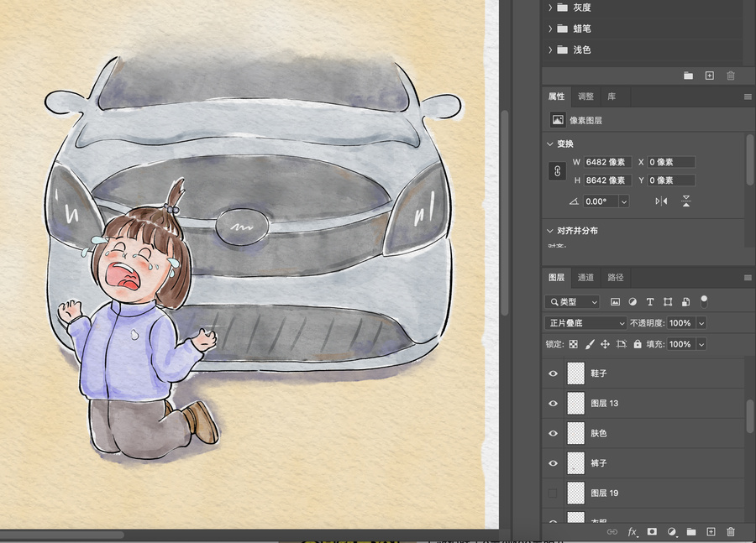Click the 不透明度 value field
This screenshot has width=756, height=543.
click(x=682, y=323)
